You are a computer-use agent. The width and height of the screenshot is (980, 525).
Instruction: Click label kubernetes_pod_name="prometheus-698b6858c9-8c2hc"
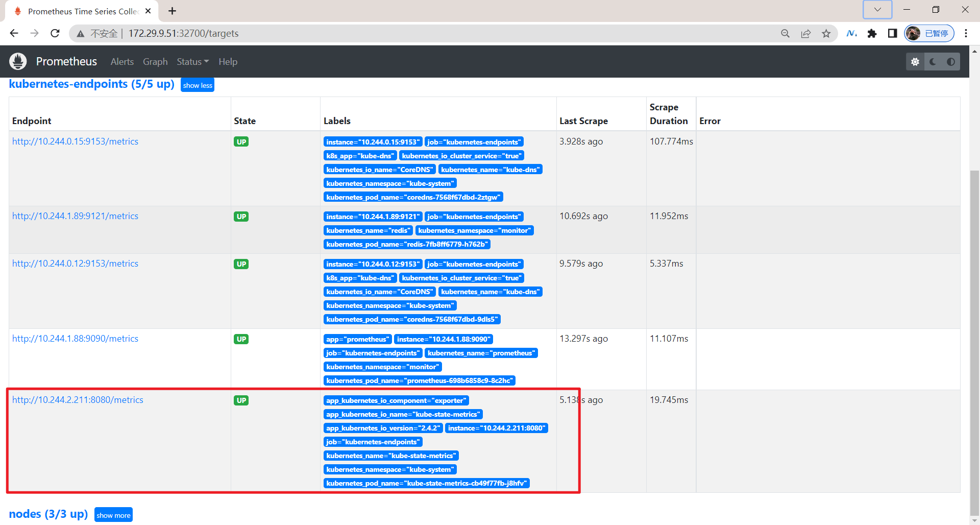(x=420, y=380)
